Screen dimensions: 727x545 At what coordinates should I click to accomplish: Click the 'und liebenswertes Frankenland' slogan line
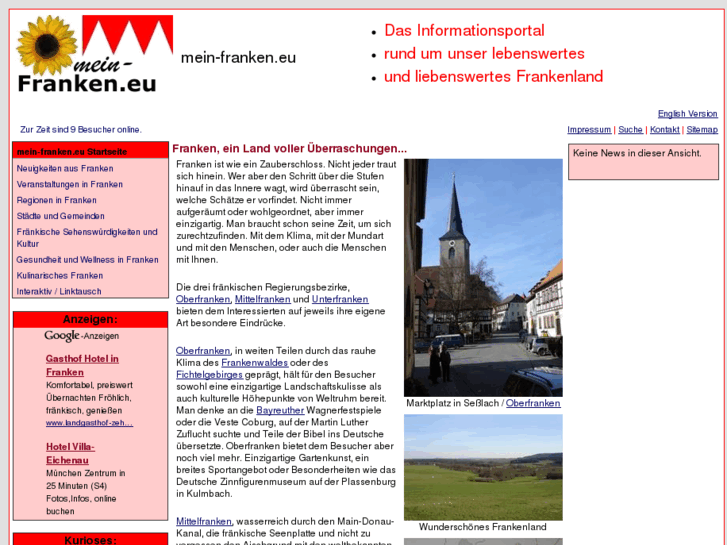[x=493, y=77]
